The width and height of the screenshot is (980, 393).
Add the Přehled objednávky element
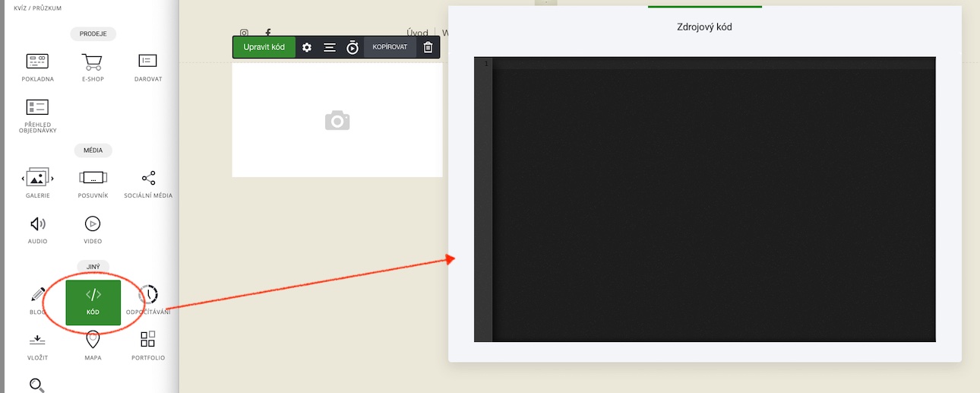click(37, 116)
